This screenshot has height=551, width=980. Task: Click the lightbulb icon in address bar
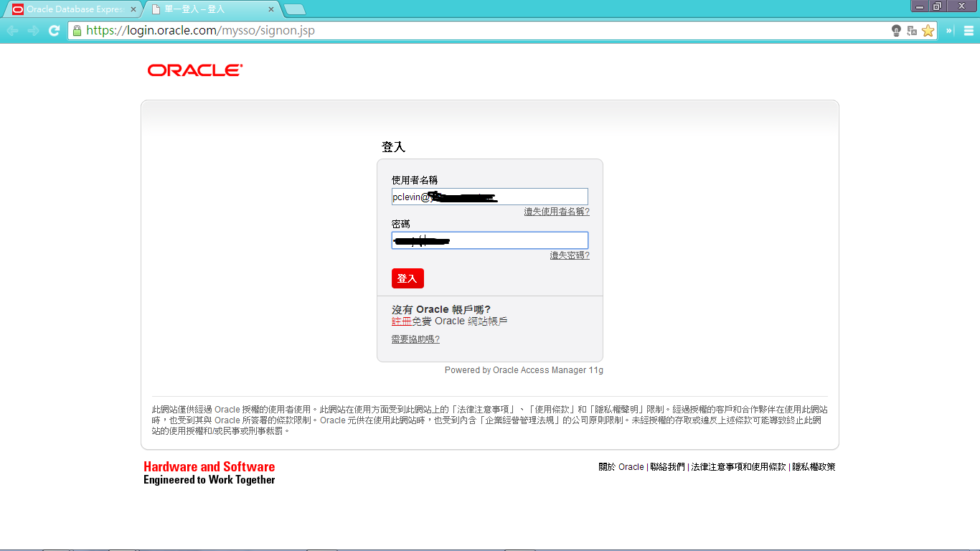pyautogui.click(x=896, y=31)
